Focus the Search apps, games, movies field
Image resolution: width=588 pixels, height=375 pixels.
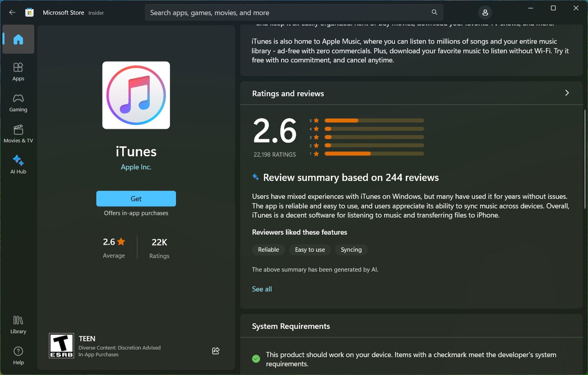286,13
